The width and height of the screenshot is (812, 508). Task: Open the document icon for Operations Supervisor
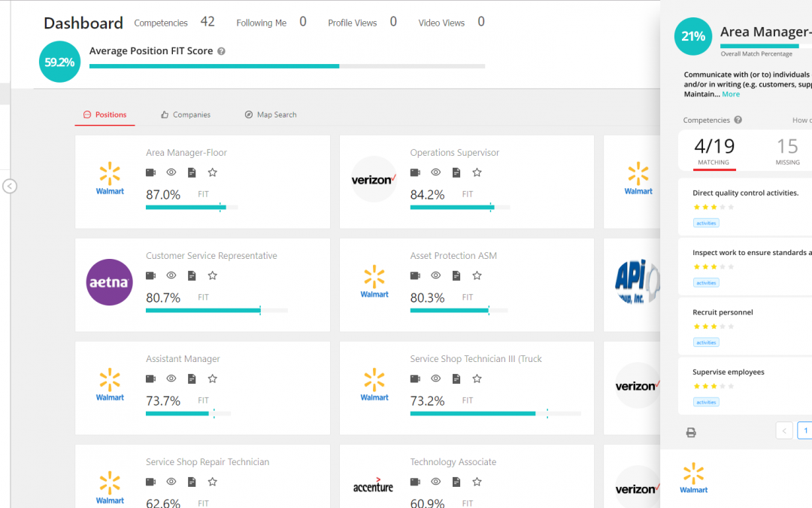(456, 172)
